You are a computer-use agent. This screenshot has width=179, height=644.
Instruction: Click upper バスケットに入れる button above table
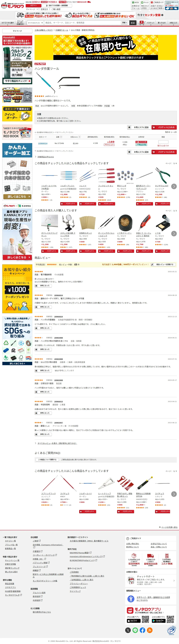[x=164, y=127]
